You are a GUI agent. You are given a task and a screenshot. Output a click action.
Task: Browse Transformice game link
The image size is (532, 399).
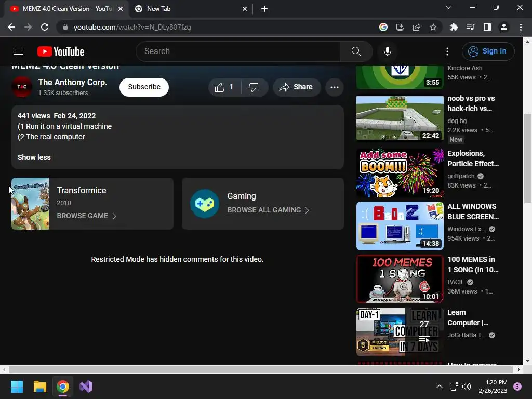coord(86,216)
